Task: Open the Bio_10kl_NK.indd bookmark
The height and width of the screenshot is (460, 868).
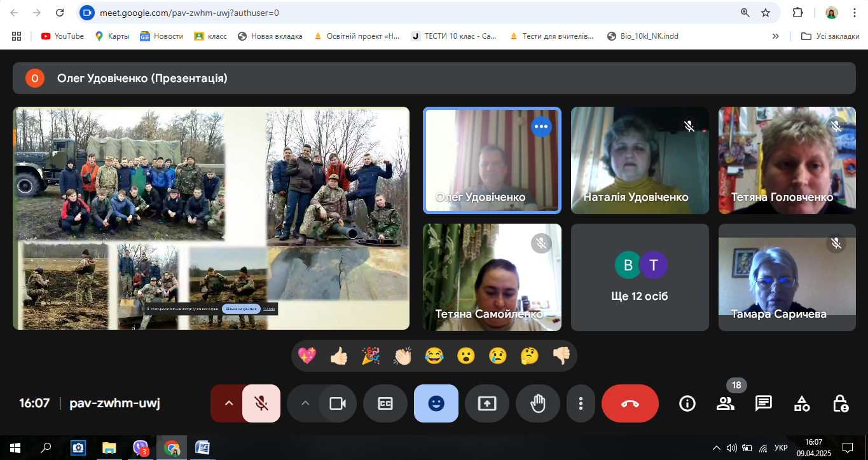Action: [x=643, y=36]
